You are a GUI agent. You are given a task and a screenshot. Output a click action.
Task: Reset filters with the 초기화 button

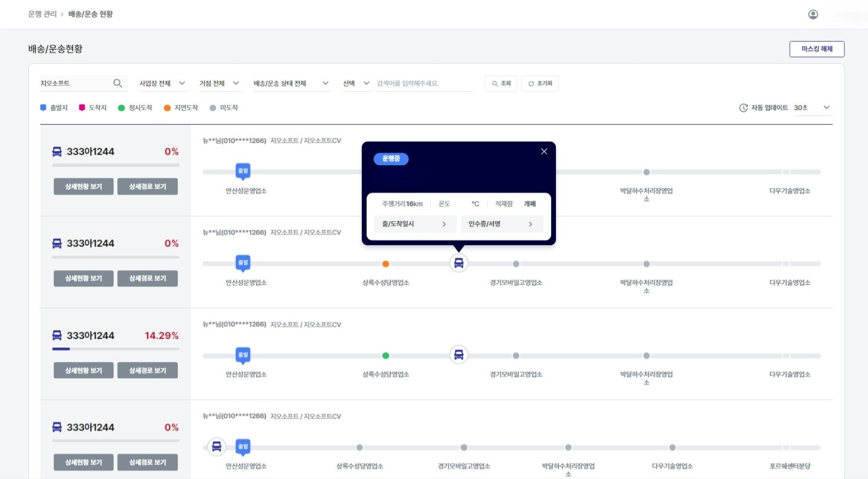point(540,83)
